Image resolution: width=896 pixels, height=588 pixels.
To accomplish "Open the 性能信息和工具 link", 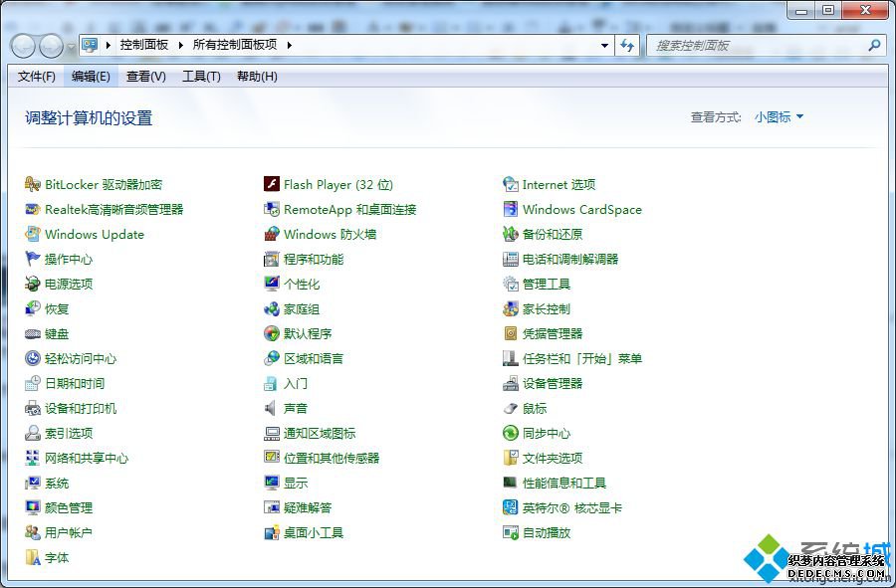I will click(564, 483).
